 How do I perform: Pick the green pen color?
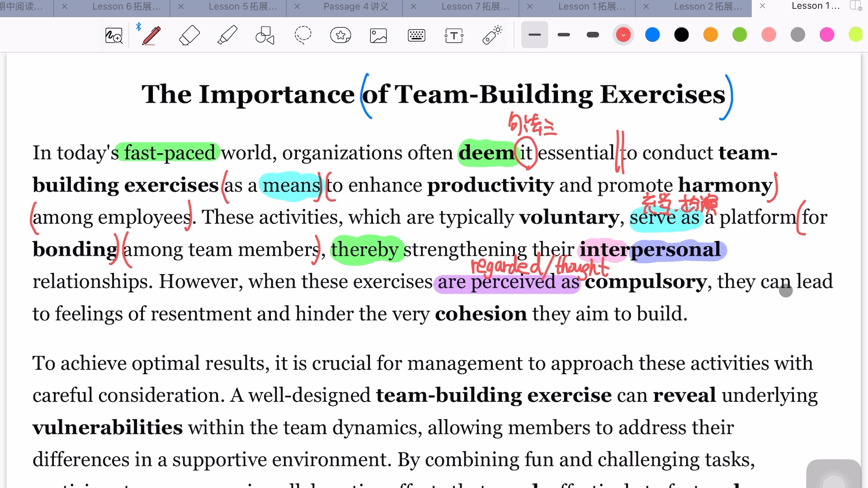(x=740, y=35)
